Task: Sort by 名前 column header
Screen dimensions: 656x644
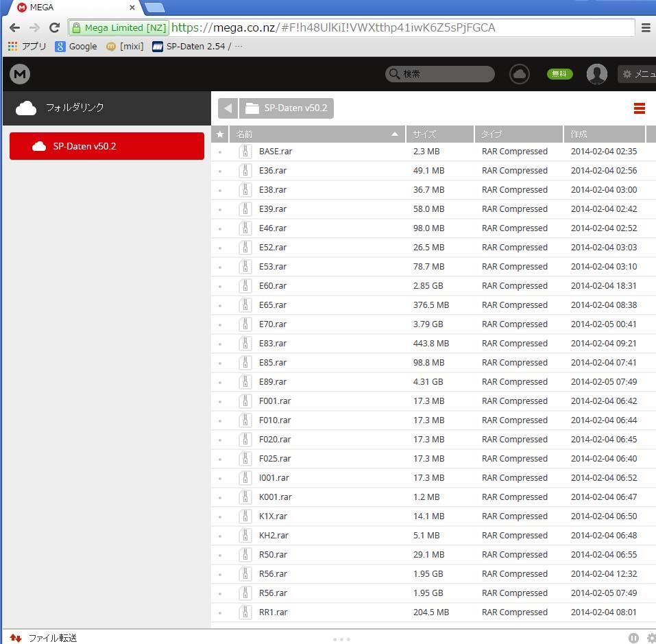Action: (317, 134)
